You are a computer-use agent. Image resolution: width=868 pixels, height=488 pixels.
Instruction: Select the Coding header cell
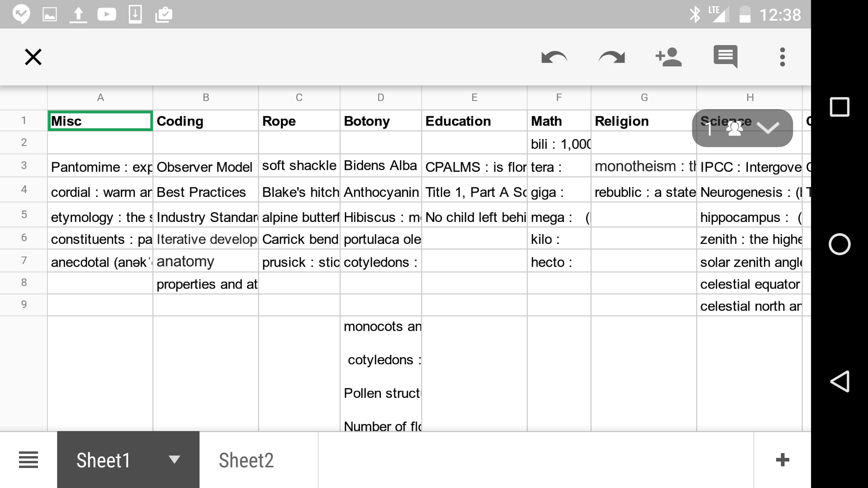pyautogui.click(x=206, y=121)
